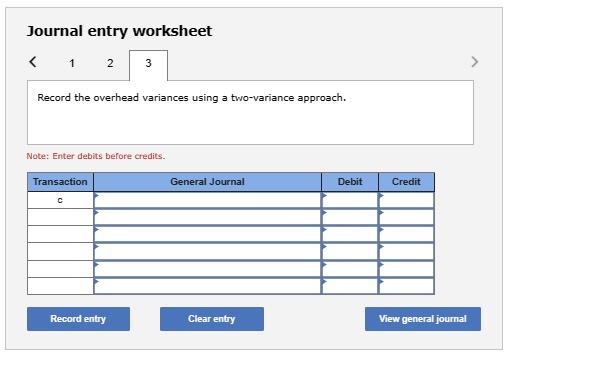Go to next entry with right chevron
This screenshot has width=610, height=378.
pyautogui.click(x=474, y=61)
